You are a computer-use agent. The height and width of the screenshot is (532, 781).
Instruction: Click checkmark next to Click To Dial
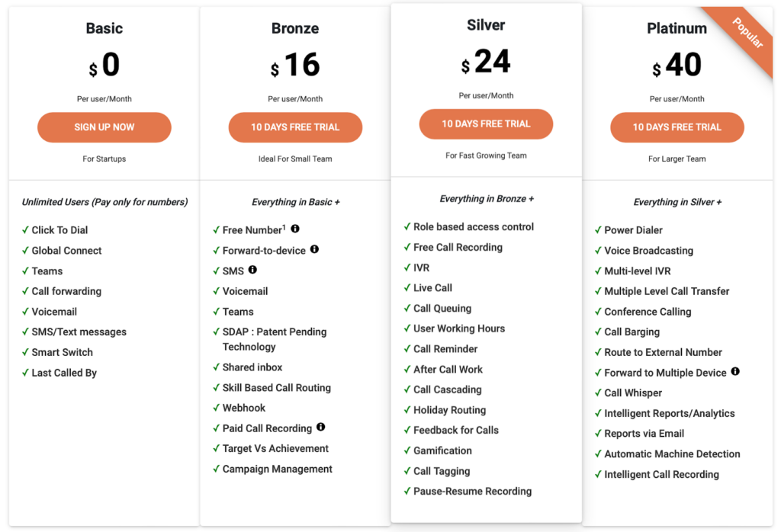(x=25, y=230)
